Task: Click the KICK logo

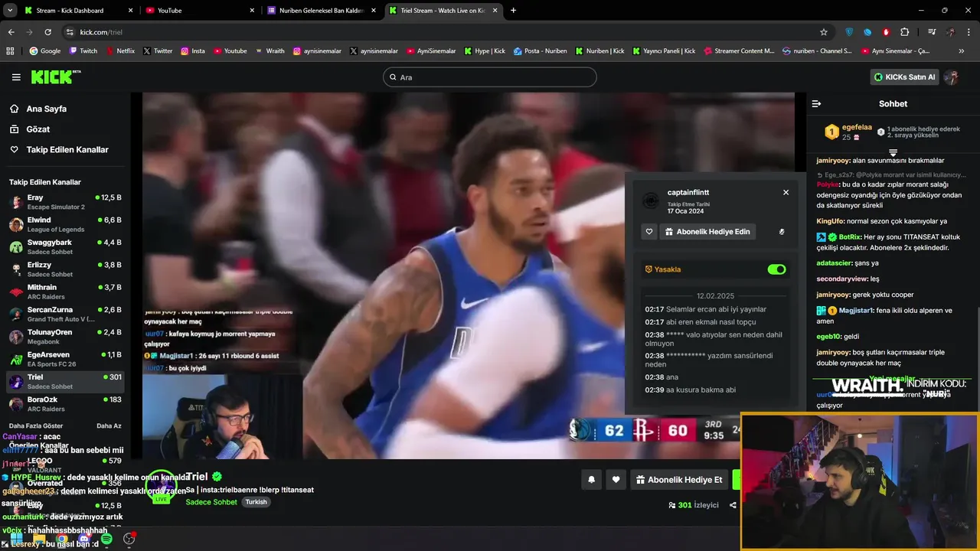Action: (x=55, y=77)
